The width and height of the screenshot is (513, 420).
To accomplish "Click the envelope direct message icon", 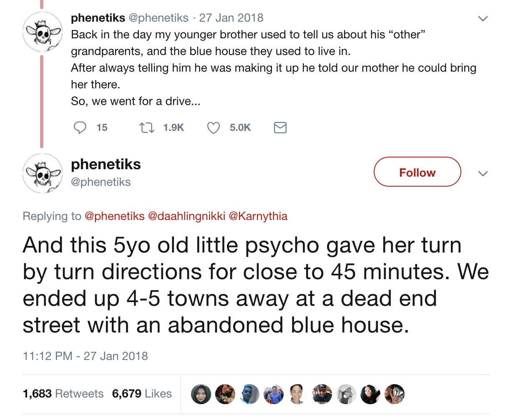I will click(280, 127).
